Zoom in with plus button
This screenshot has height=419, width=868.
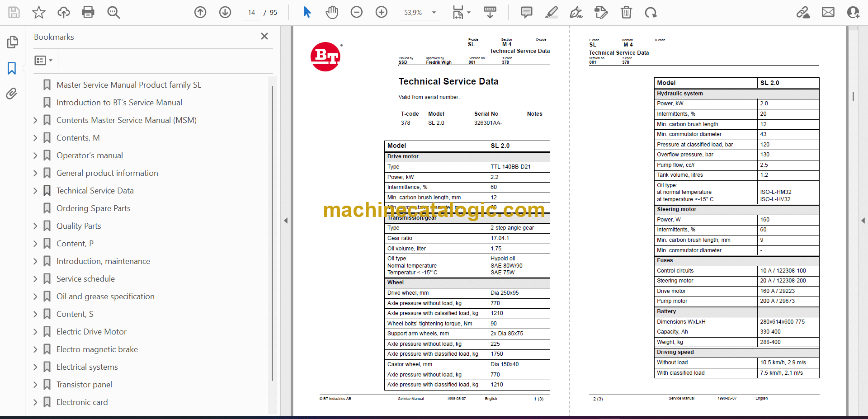click(382, 12)
